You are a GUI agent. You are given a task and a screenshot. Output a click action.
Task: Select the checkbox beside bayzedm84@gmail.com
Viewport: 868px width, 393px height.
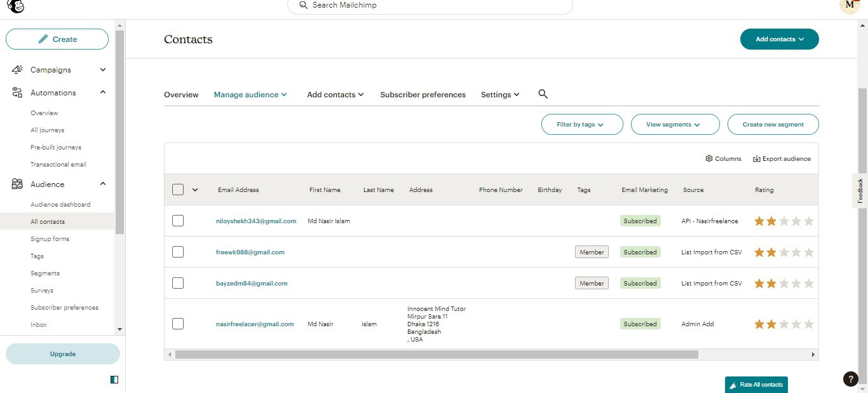tap(177, 283)
